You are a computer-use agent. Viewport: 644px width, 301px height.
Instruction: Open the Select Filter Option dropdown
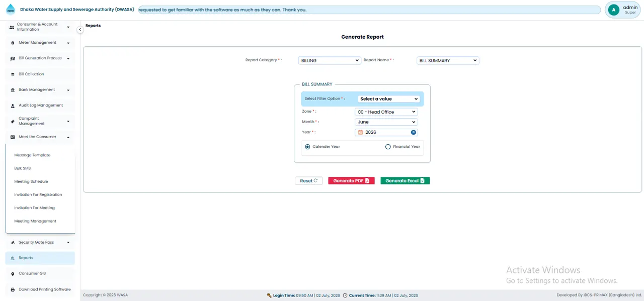click(388, 99)
